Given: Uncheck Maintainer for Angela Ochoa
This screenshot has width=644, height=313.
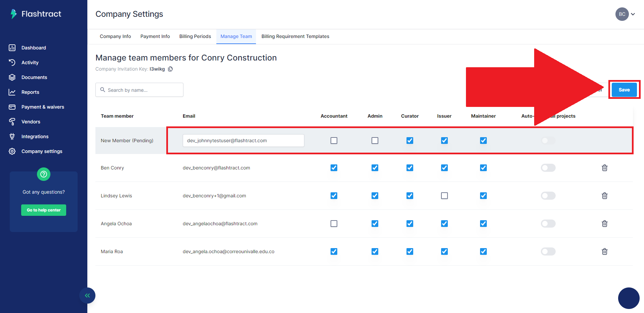Looking at the screenshot, I should coord(483,224).
